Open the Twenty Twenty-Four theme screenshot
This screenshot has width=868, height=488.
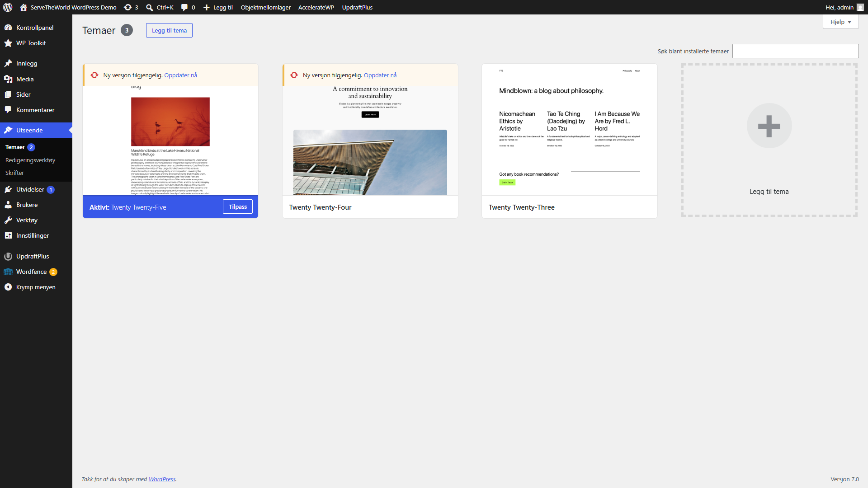click(370, 141)
